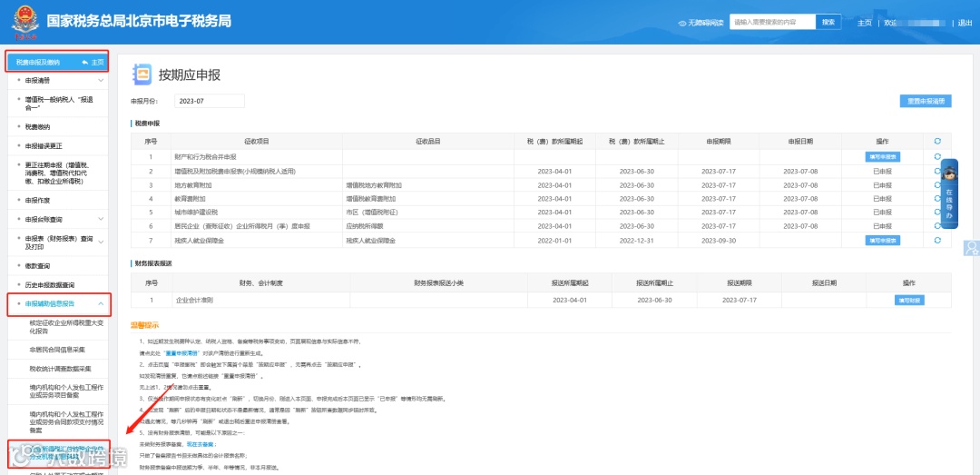Click the 按期应申报 notebook page icon

point(142,75)
